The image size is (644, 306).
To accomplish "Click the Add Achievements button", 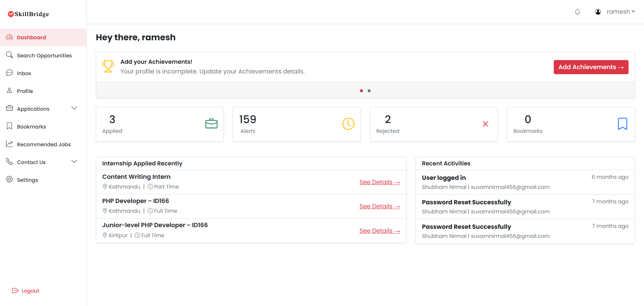I will click(591, 67).
